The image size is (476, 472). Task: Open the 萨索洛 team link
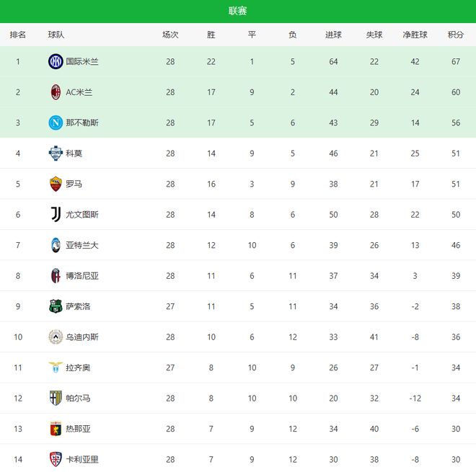pyautogui.click(x=78, y=306)
